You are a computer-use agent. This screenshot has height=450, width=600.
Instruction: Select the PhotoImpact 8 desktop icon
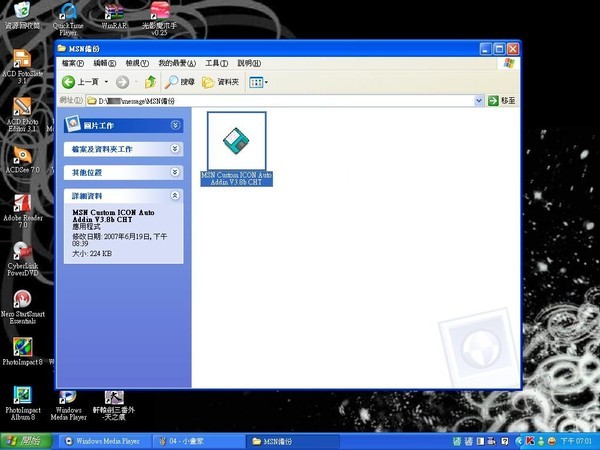[x=23, y=351]
